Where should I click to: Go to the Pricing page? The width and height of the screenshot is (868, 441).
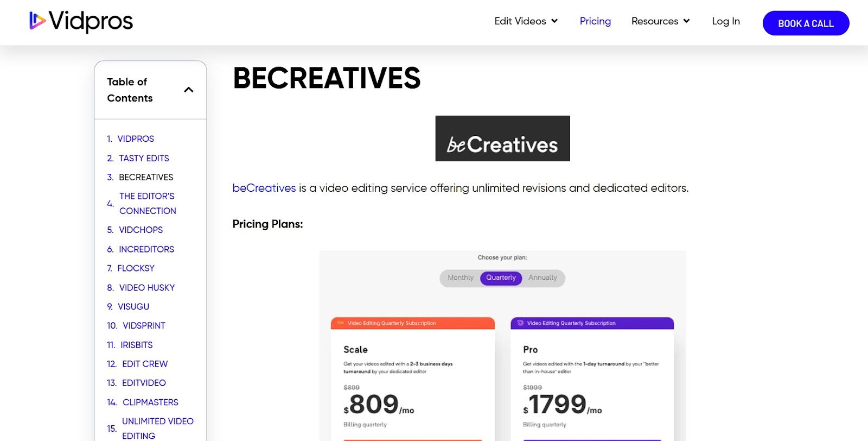595,21
